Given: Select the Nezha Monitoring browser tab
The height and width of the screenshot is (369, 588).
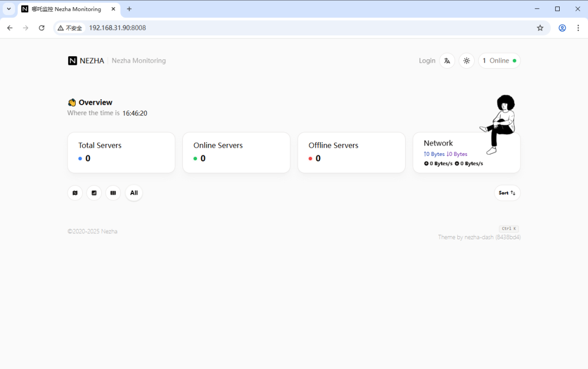Looking at the screenshot, I should pos(69,9).
